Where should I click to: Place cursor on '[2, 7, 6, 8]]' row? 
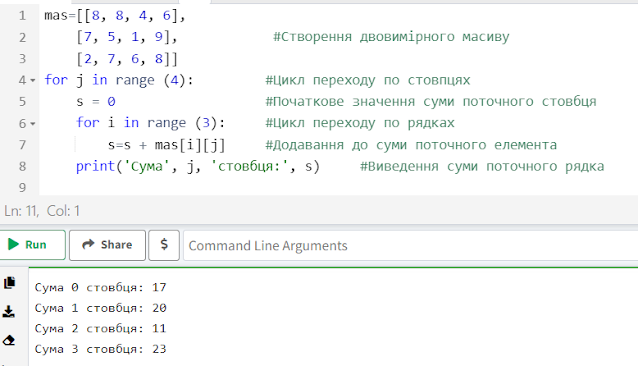coord(127,59)
